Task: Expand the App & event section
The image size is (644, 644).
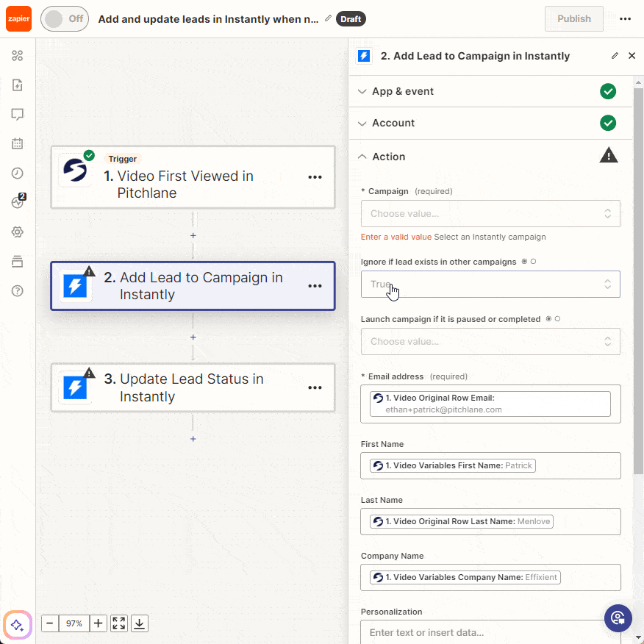Action: 490,91
